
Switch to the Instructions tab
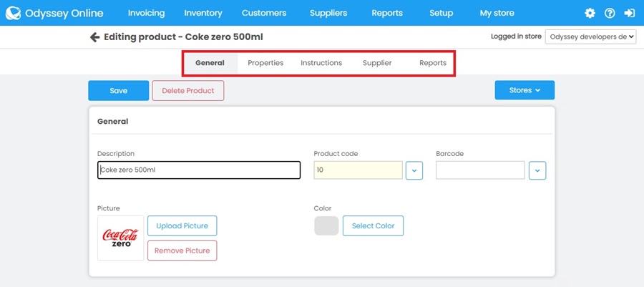[321, 63]
